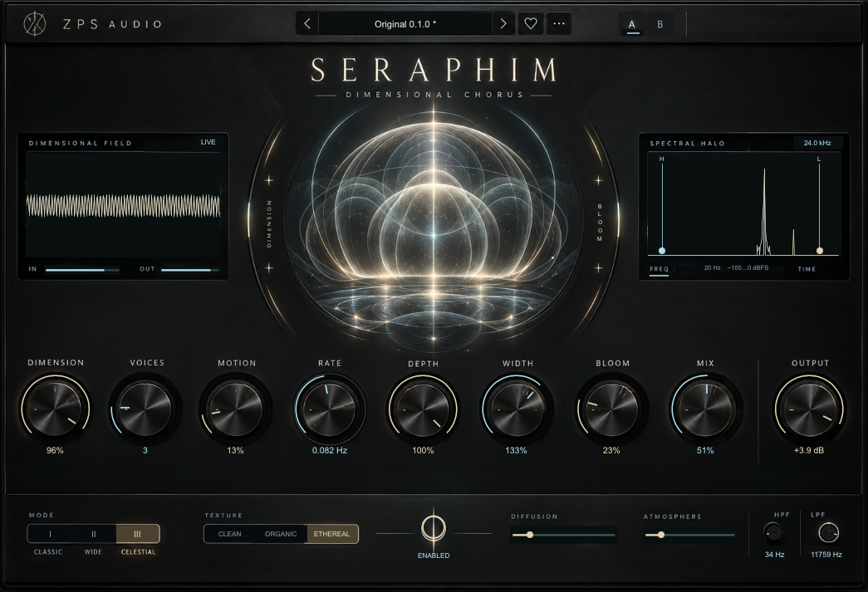The width and height of the screenshot is (868, 592).
Task: Select the FREQ tab in Spectral Halo
Action: pos(659,270)
